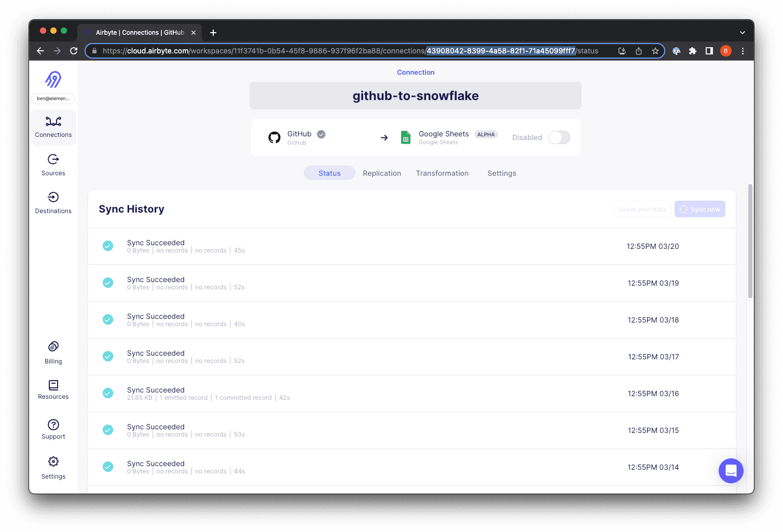Enable the connection with the Disabled toggle

tap(559, 137)
